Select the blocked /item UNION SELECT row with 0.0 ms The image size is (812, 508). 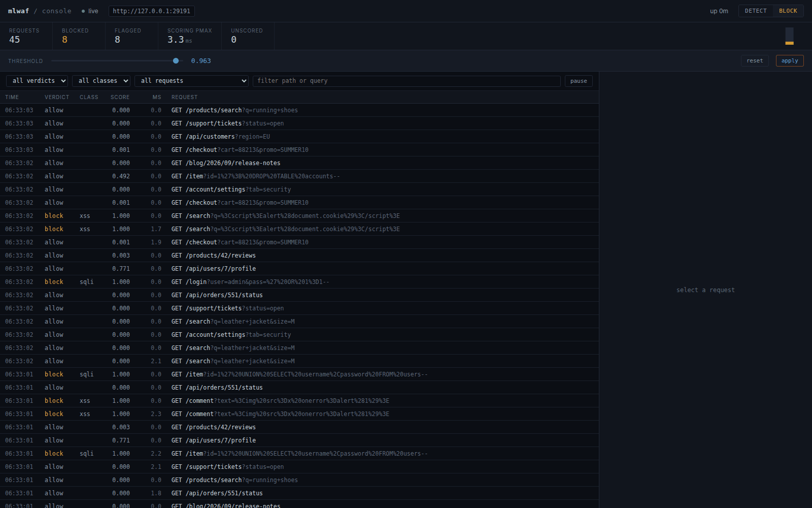point(299,374)
